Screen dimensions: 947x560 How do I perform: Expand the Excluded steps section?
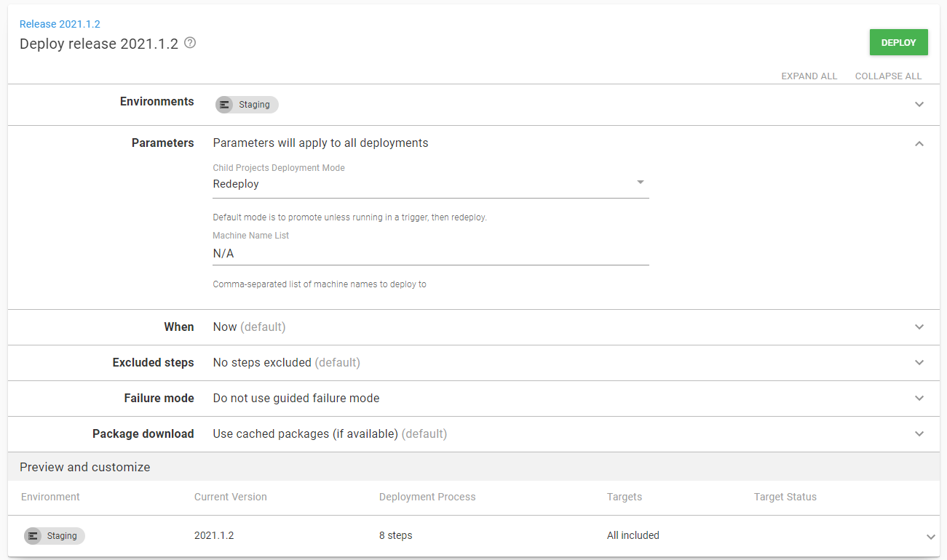tap(919, 362)
